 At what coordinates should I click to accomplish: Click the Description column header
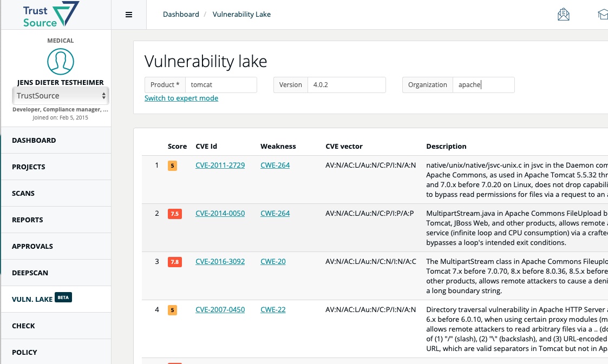coord(446,147)
